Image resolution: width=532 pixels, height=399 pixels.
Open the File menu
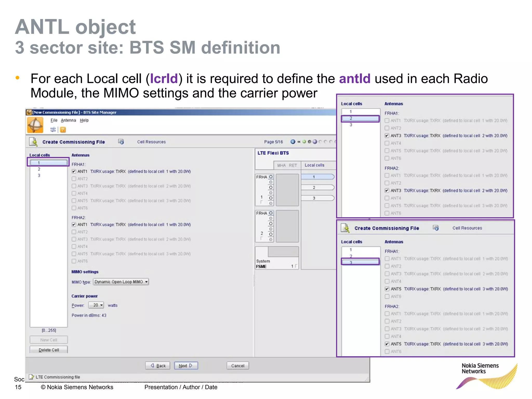54,120
